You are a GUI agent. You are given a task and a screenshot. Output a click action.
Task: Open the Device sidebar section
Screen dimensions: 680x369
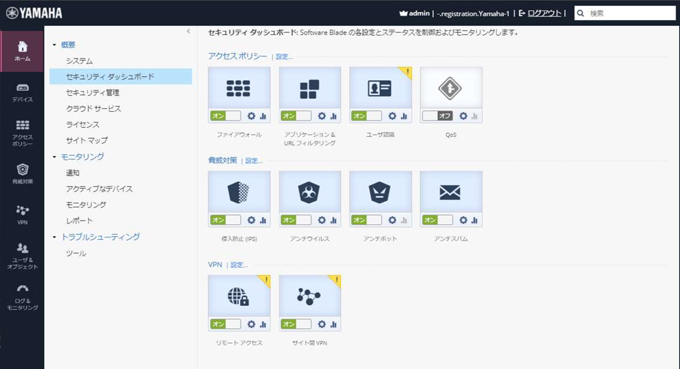[x=22, y=93]
